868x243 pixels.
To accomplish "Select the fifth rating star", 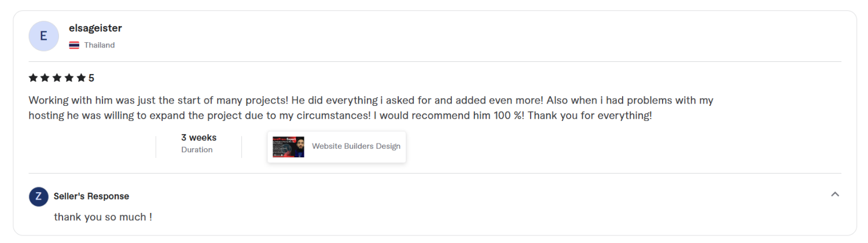I will pyautogui.click(x=82, y=78).
